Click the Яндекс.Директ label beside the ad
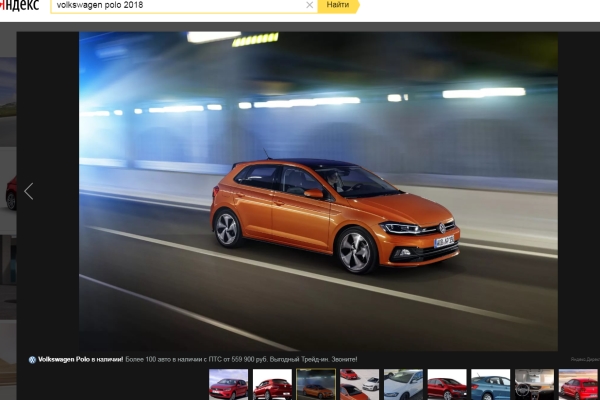 point(585,359)
